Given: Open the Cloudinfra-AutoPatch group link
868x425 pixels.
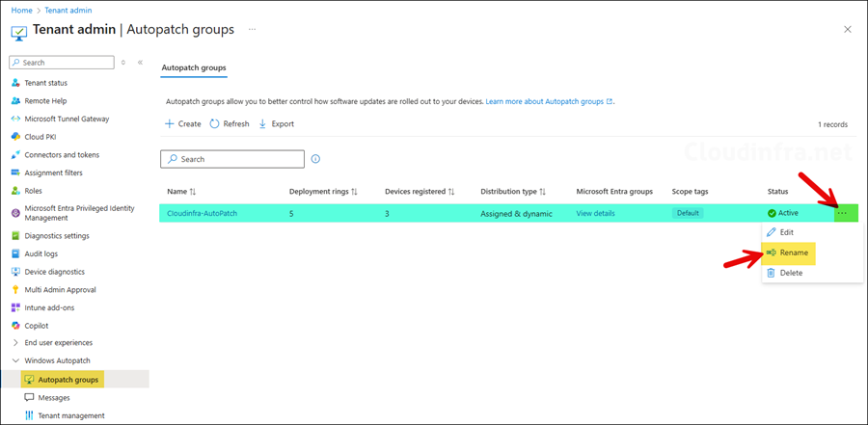Looking at the screenshot, I should click(x=202, y=213).
